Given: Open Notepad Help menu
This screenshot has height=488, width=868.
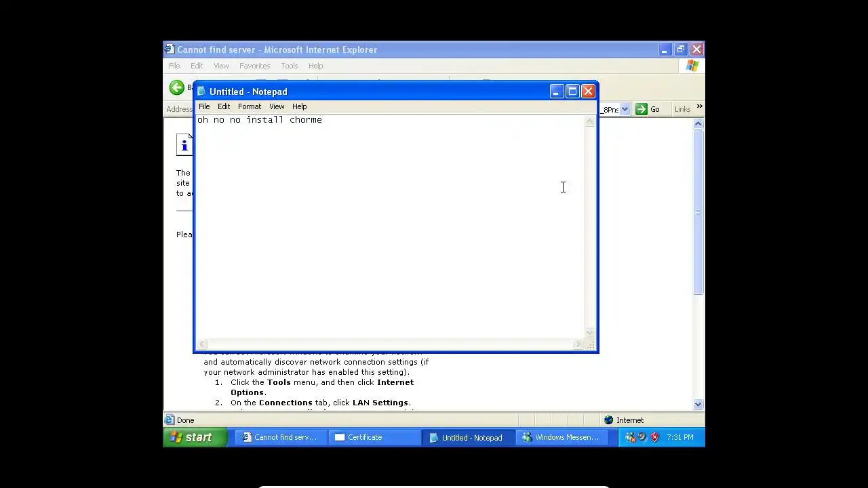Looking at the screenshot, I should (x=300, y=106).
